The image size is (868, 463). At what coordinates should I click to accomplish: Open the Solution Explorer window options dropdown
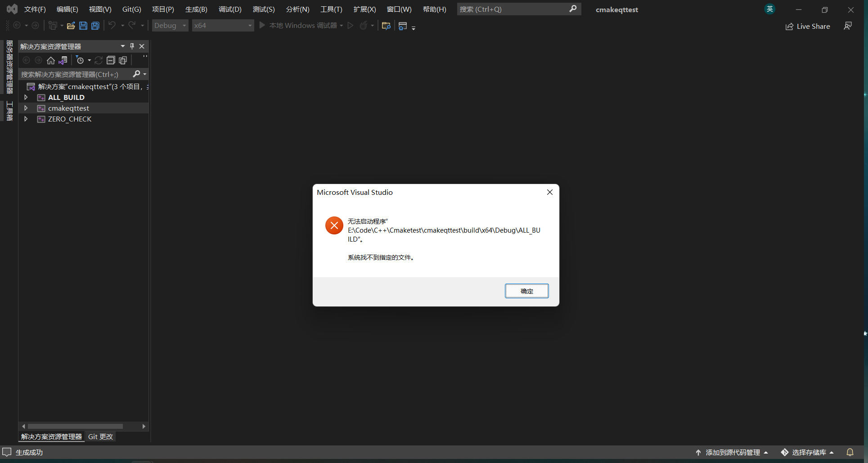(x=123, y=46)
